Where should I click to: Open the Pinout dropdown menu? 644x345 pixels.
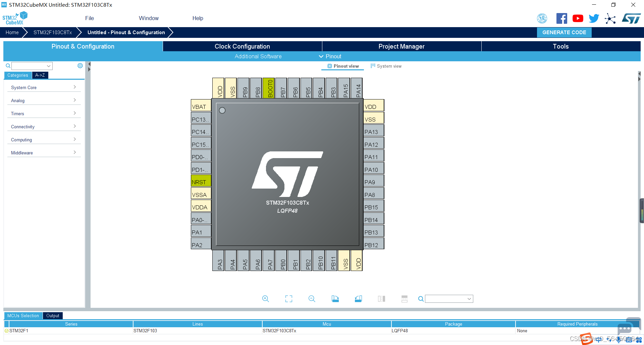point(330,56)
